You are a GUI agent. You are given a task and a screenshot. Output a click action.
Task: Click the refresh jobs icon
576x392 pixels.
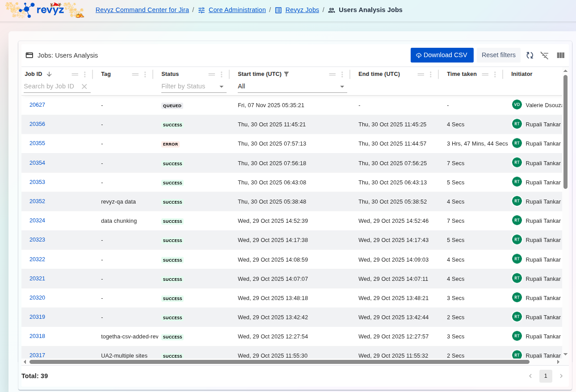[530, 55]
